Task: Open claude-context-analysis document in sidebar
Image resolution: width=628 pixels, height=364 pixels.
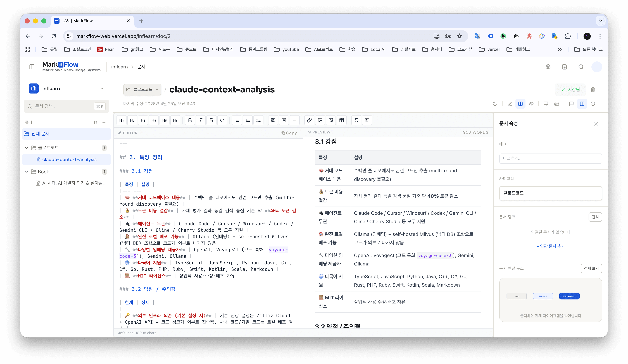Action: (x=66, y=159)
